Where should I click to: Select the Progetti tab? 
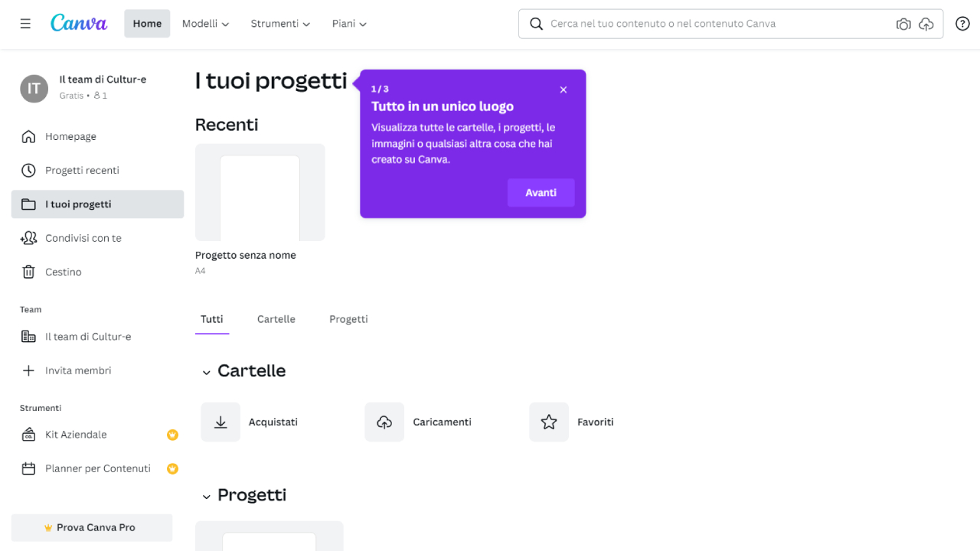[x=348, y=319]
